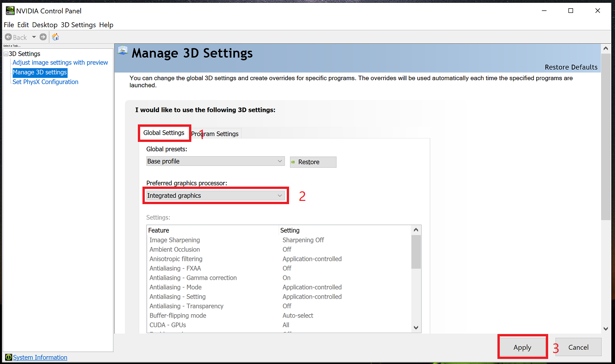Select the Global Settings tab
Screen dimensions: 615x364
pyautogui.click(x=164, y=133)
